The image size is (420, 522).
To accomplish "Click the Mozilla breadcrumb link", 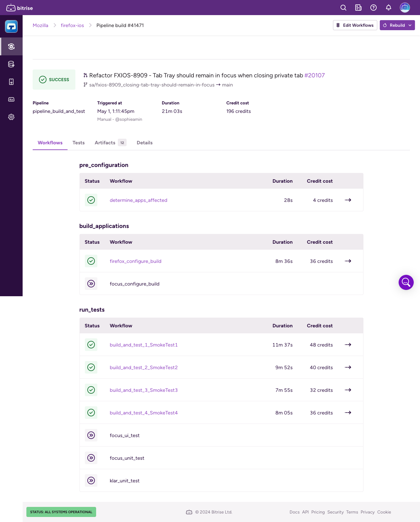I will (x=41, y=25).
